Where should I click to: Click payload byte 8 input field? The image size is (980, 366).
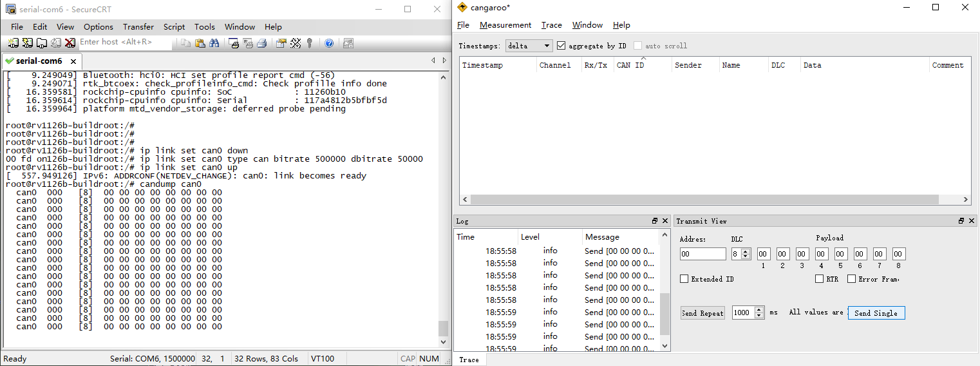(x=899, y=254)
